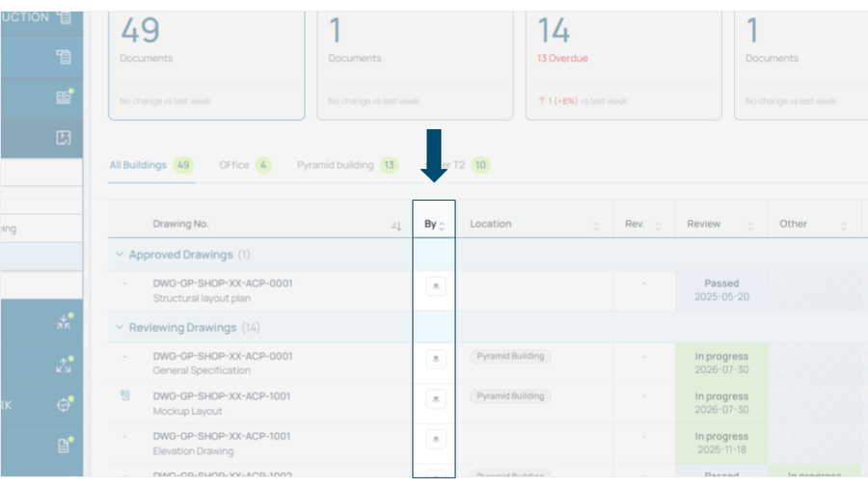Collapse the Reviewing Drawings group

[119, 328]
